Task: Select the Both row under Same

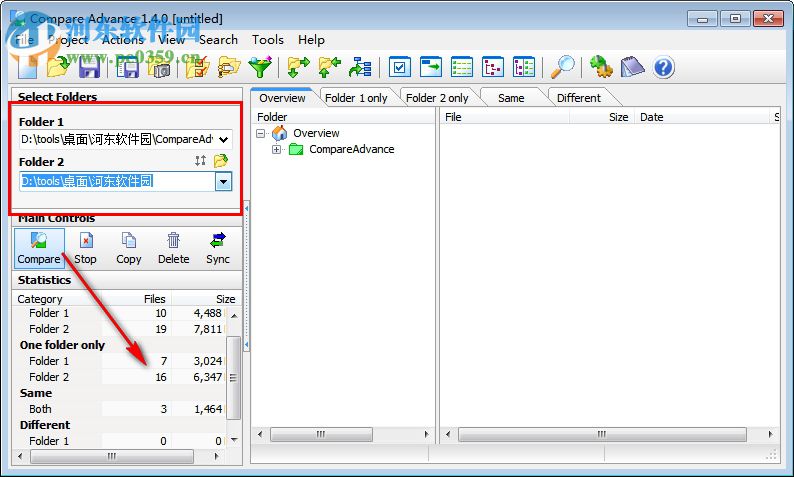Action: (120, 409)
